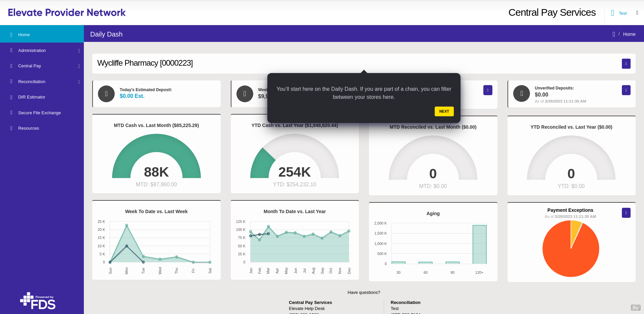Viewport: 644px width, 314px height.
Task: Click the NEXT button in the tour popup
Action: click(x=444, y=111)
